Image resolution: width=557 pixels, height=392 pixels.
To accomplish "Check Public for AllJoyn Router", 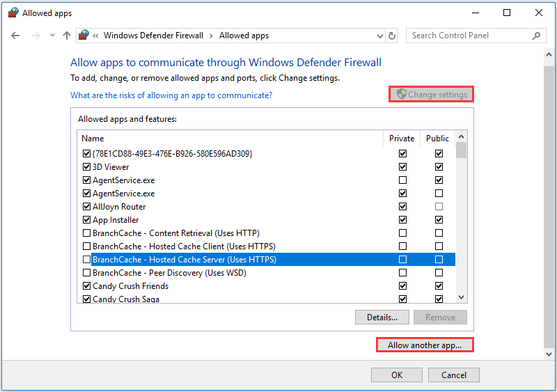I will point(439,207).
